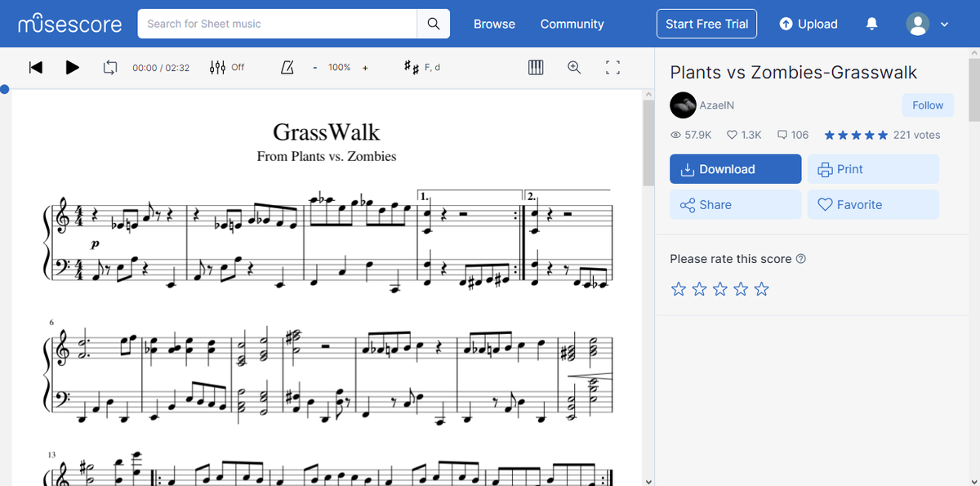Click the score viewer scrollbar thumb
The width and height of the screenshot is (980, 486).
tap(648, 144)
